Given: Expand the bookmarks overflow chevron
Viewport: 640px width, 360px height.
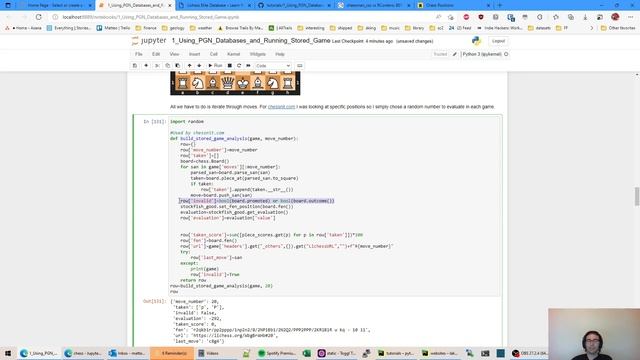Looking at the screenshot, I should tap(592, 28).
